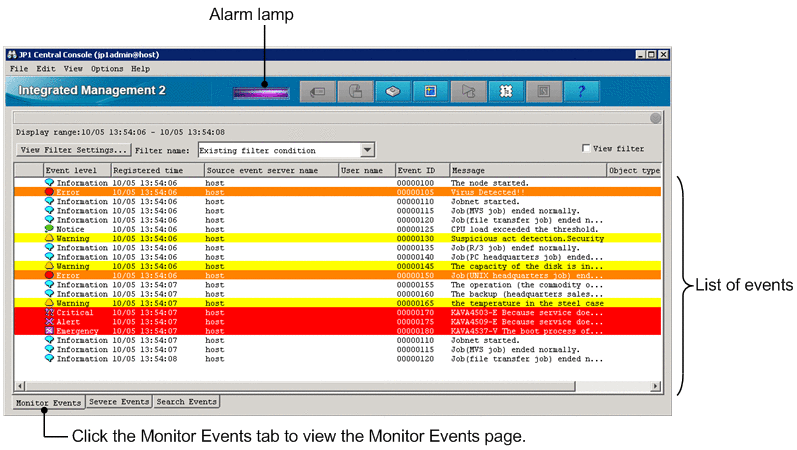This screenshot has width=797, height=450.
Task: Click the horizontal scrollbar right arrow
Action: (x=655, y=386)
